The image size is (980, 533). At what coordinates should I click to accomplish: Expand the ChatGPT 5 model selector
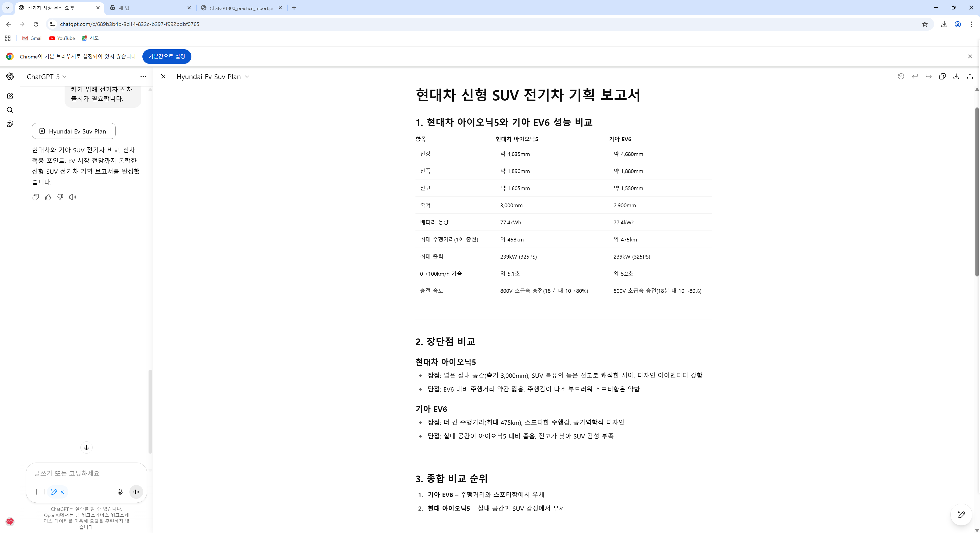46,77
